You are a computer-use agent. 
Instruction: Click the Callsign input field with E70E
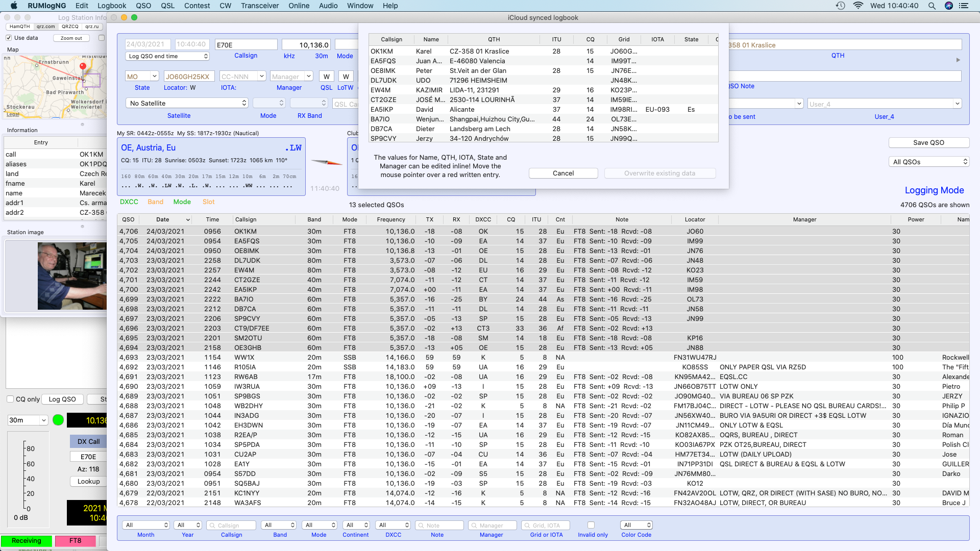(x=246, y=45)
